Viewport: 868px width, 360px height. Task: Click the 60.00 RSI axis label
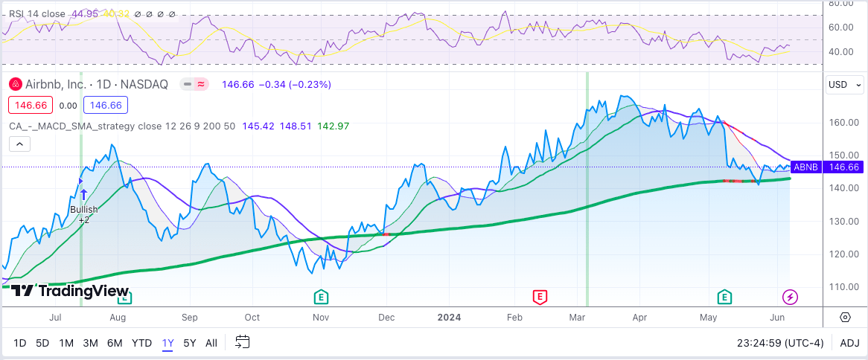[x=843, y=27]
